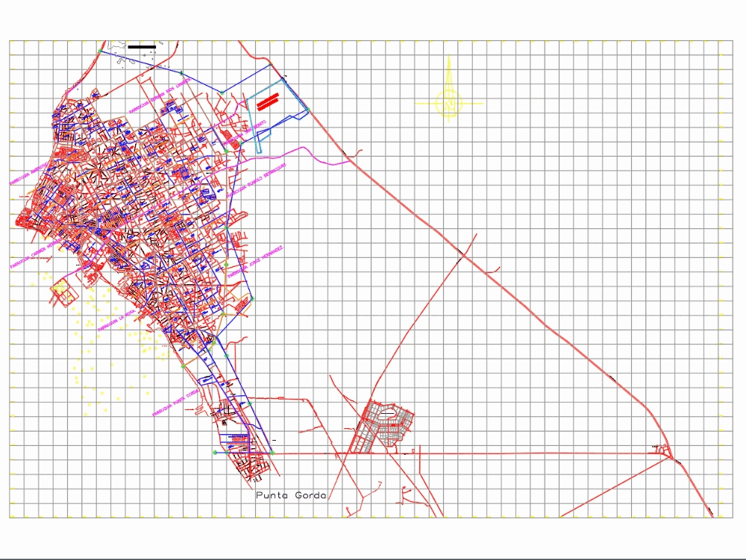Select the red hatched rectangle landmark
746x560 pixels.
267,101
